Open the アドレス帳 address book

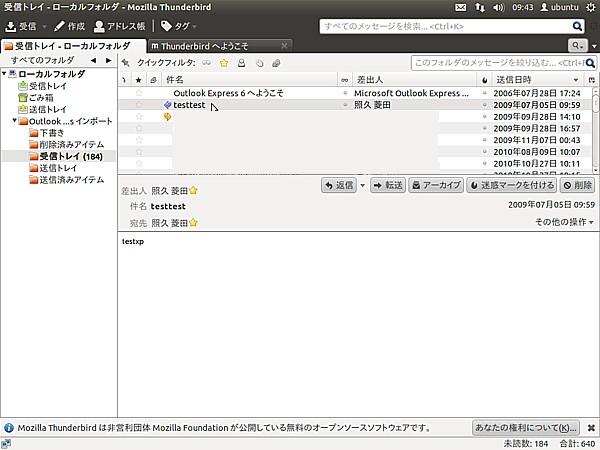120,26
